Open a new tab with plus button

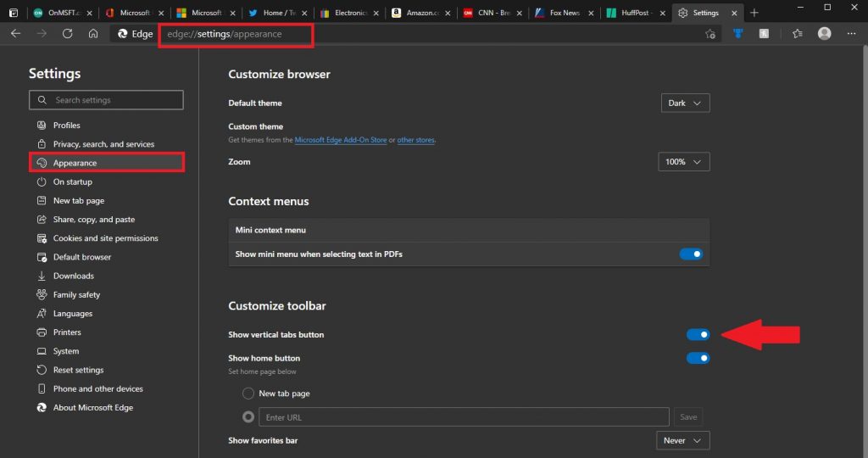pyautogui.click(x=754, y=13)
